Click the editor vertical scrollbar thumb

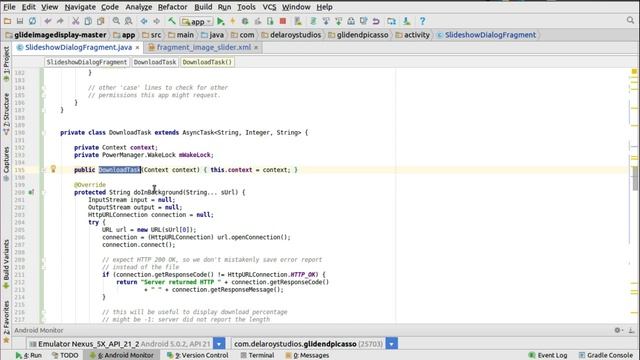(x=636, y=178)
